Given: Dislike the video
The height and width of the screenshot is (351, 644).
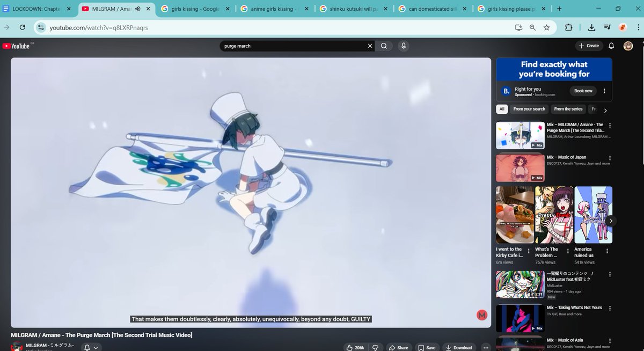Looking at the screenshot, I should (x=376, y=347).
